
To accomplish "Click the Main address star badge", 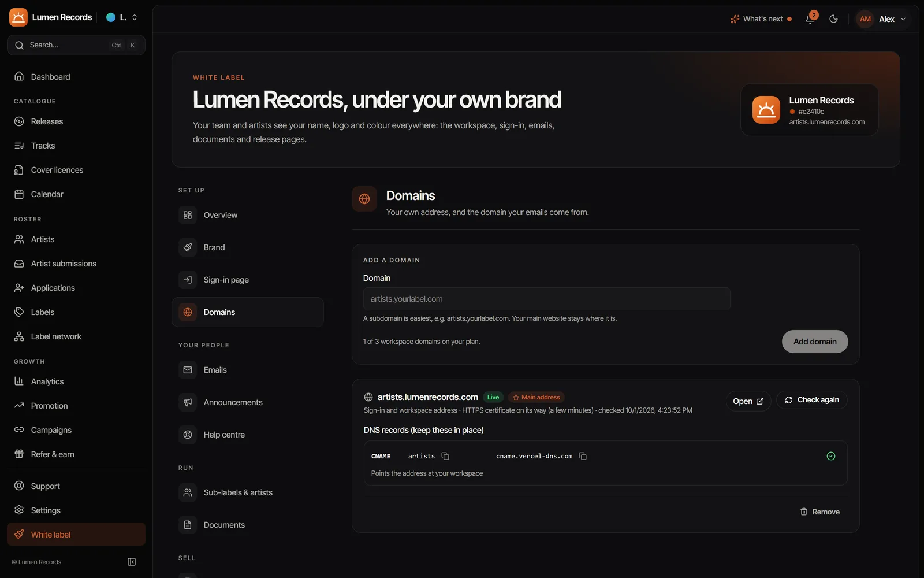I will tap(536, 397).
